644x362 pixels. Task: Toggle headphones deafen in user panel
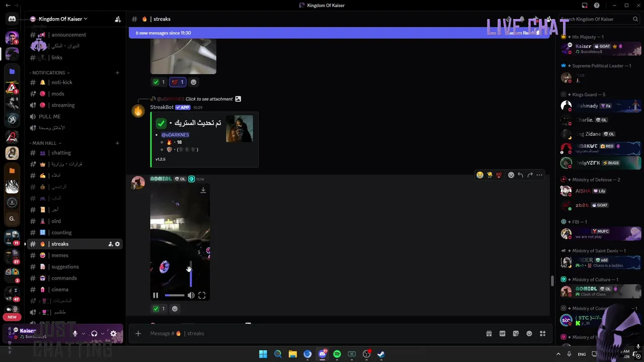coord(94,333)
